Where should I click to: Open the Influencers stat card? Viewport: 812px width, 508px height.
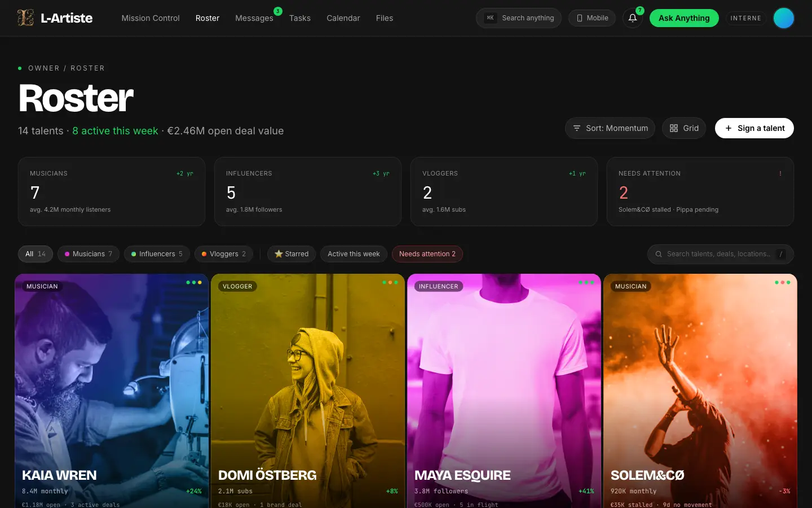[x=308, y=191]
